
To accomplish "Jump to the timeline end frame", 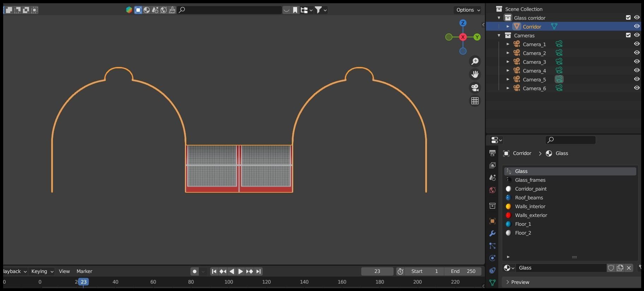I will coord(258,271).
